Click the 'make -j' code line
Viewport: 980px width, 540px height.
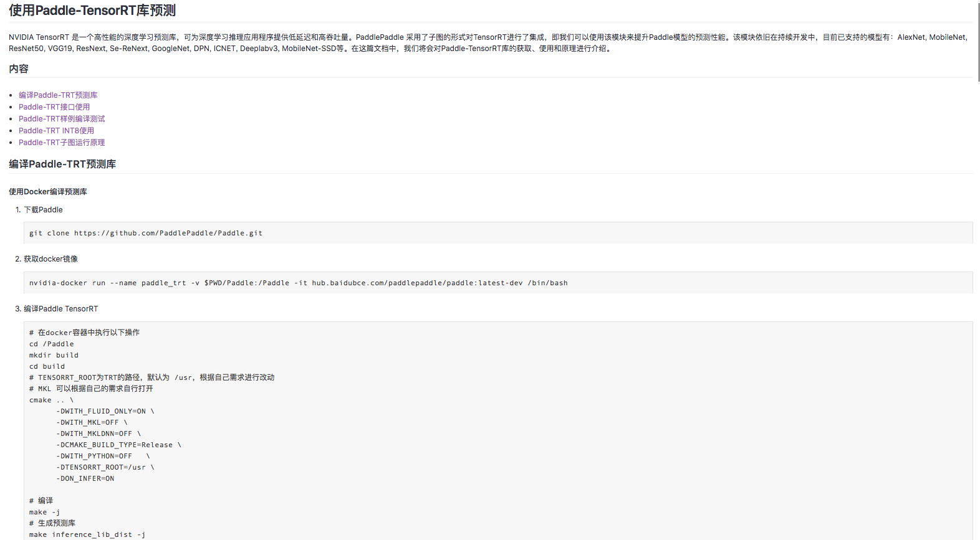[45, 513]
